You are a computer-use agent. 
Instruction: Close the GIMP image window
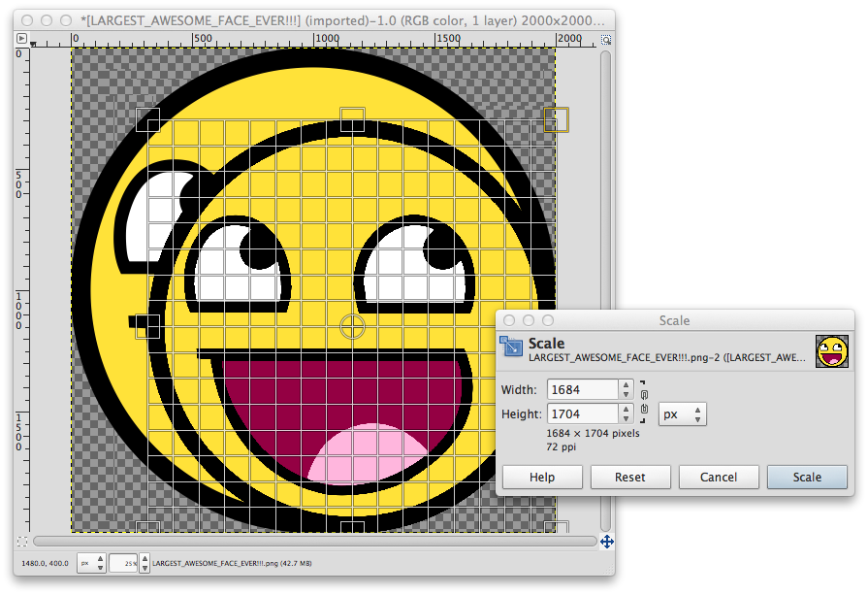26,20
